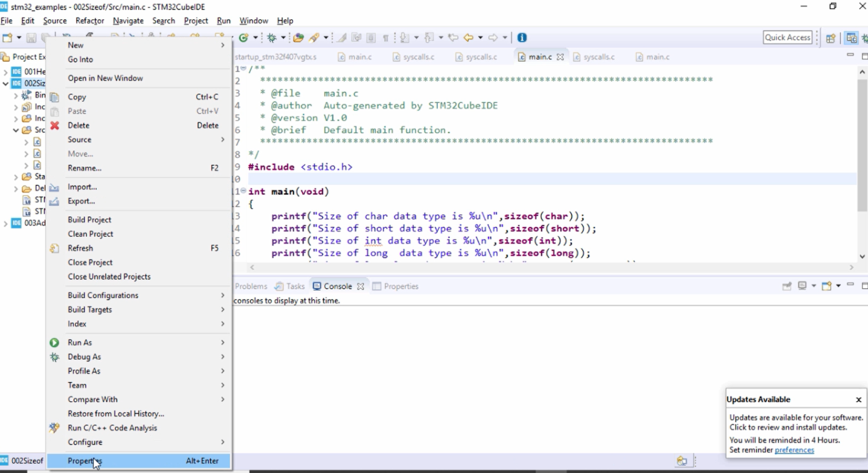Click the Search flashlight toolbar icon
Screen dimensions: 868x473
tap(314, 38)
